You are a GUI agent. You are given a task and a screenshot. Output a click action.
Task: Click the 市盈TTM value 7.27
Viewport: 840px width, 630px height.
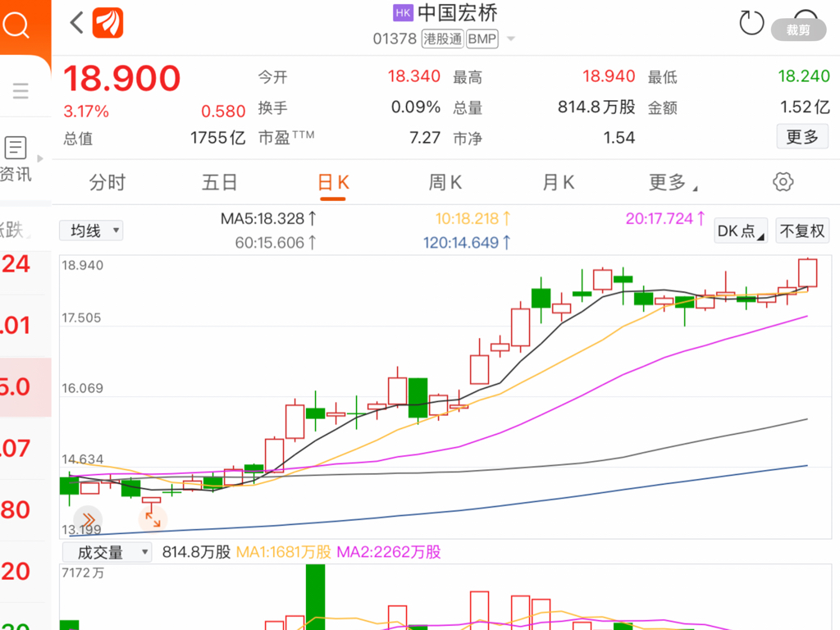pyautogui.click(x=425, y=138)
